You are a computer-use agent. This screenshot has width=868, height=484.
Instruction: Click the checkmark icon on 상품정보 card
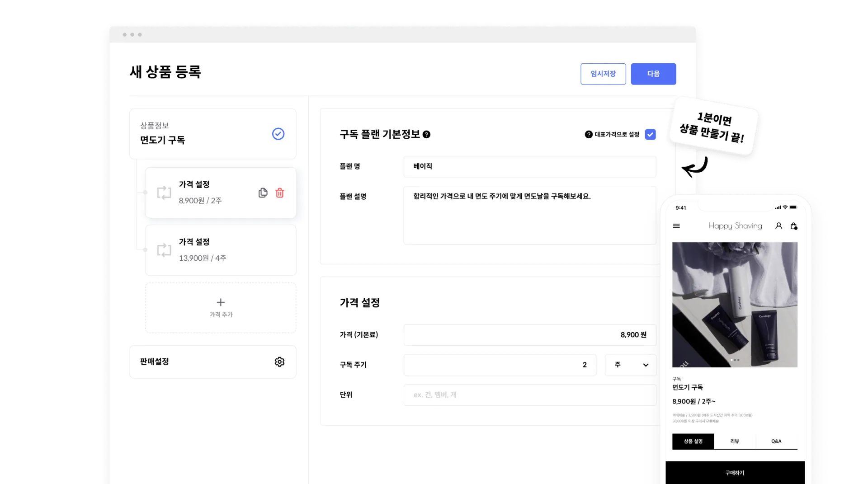[278, 134]
